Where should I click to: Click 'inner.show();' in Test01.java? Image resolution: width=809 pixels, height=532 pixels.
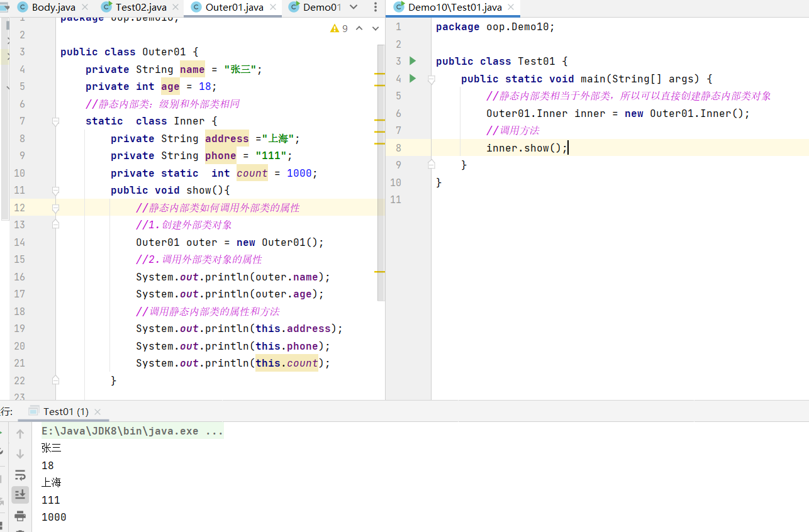tap(527, 148)
